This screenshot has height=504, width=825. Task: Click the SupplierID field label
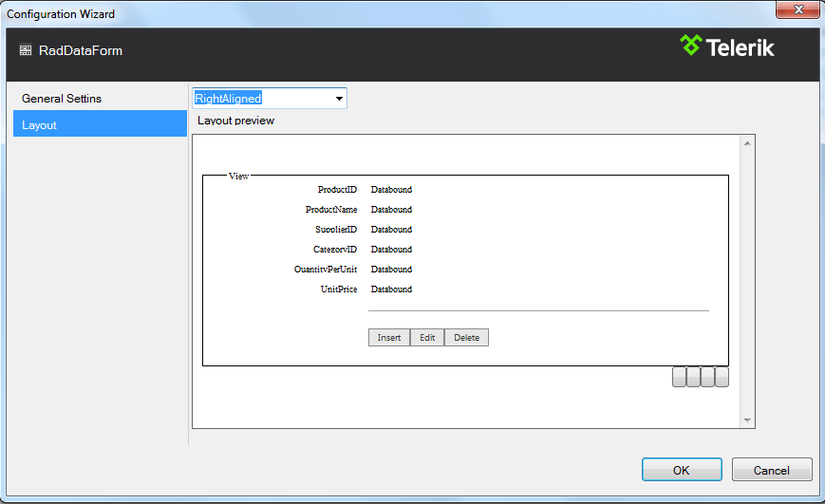pyautogui.click(x=336, y=230)
